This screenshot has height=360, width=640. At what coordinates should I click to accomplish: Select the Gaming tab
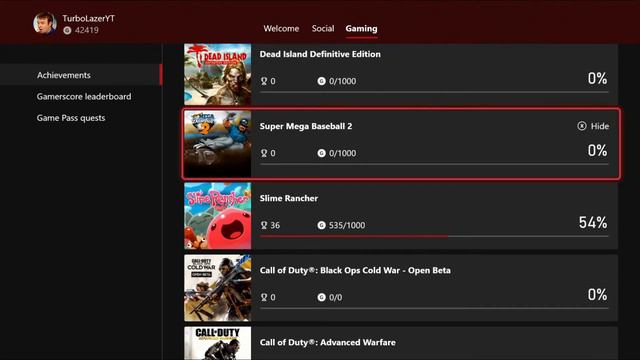pyautogui.click(x=361, y=29)
